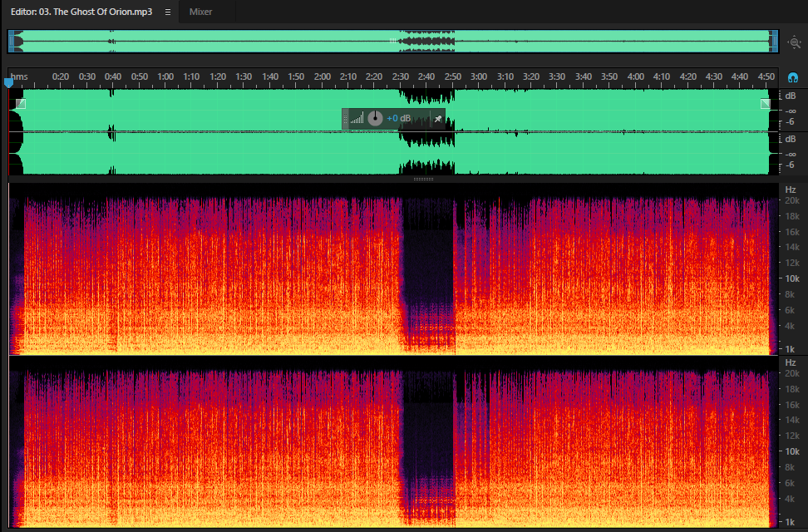Screen dimensions: 808x532
Task: Click the 3:00 mark on the time ruler
Action: [479, 76]
